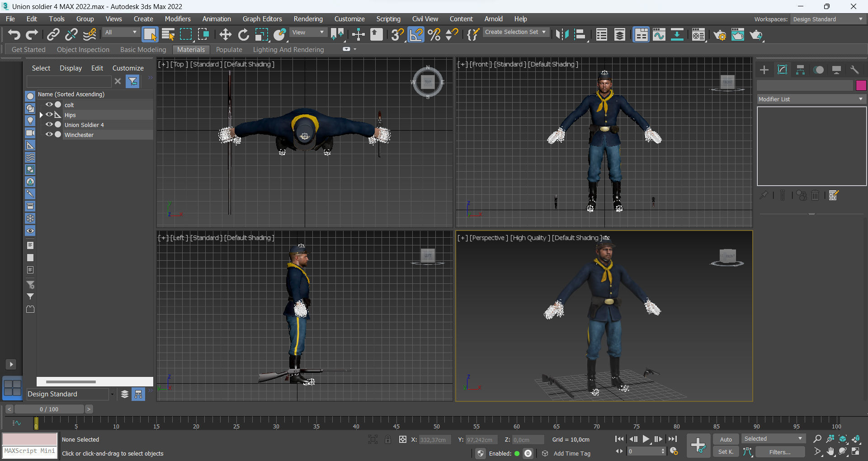Click the Filters... button
The width and height of the screenshot is (868, 461).
[780, 452]
